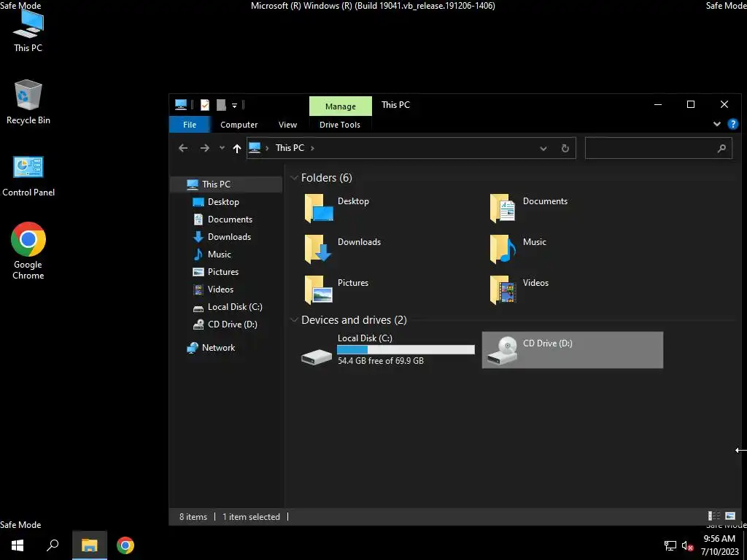Image resolution: width=747 pixels, height=560 pixels.
Task: Click File Explorer taskbar button
Action: 90,545
